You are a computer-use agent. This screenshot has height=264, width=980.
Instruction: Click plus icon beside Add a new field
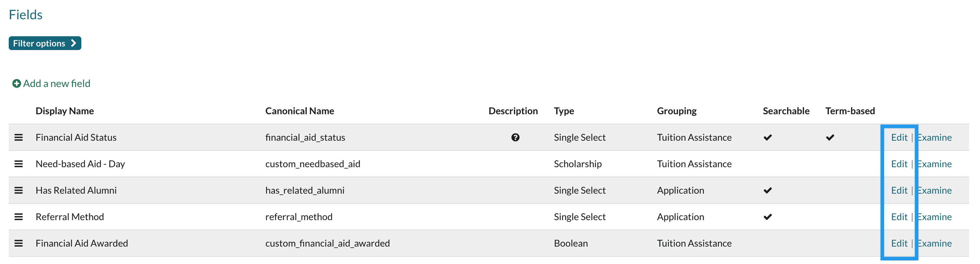coord(16,83)
